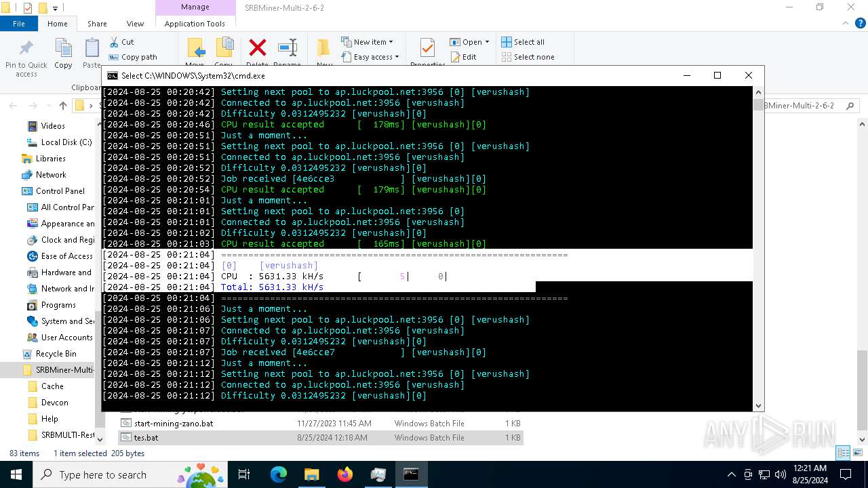The width and height of the screenshot is (868, 488).
Task: Click Copy path in ribbon
Action: click(133, 57)
